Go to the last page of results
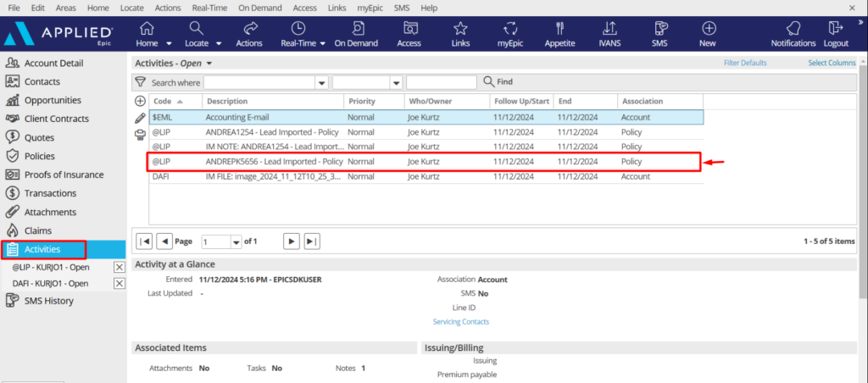Screen dimensions: 868x383 coord(312,241)
